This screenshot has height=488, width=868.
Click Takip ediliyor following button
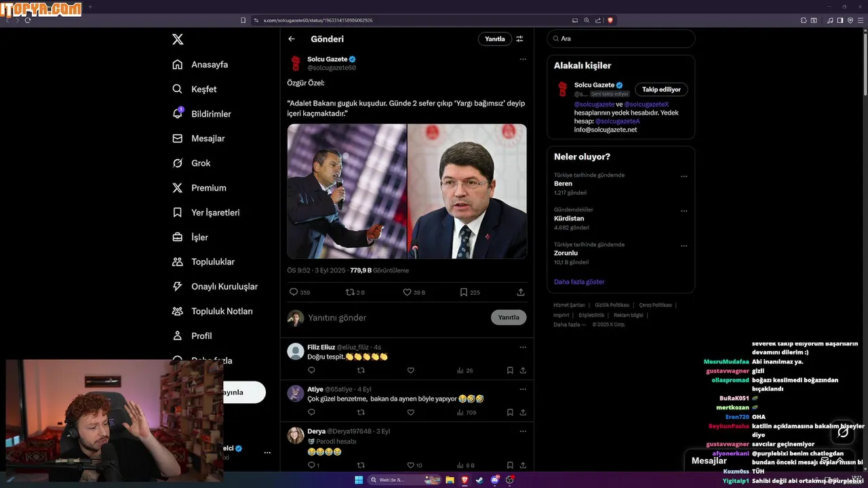(661, 89)
